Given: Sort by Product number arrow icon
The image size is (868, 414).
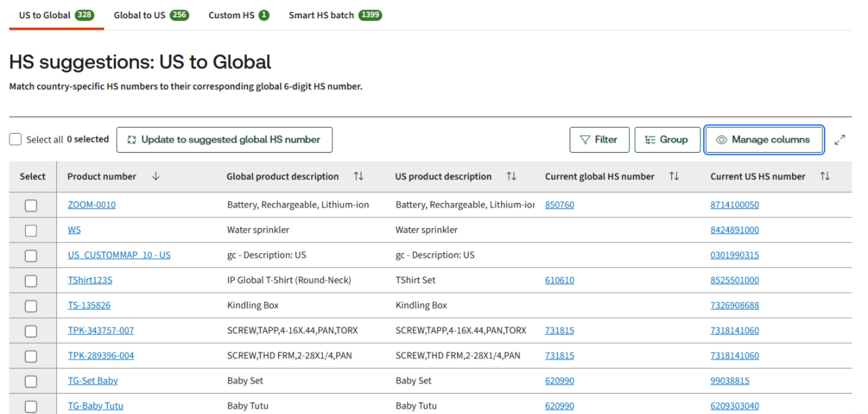Looking at the screenshot, I should [156, 176].
